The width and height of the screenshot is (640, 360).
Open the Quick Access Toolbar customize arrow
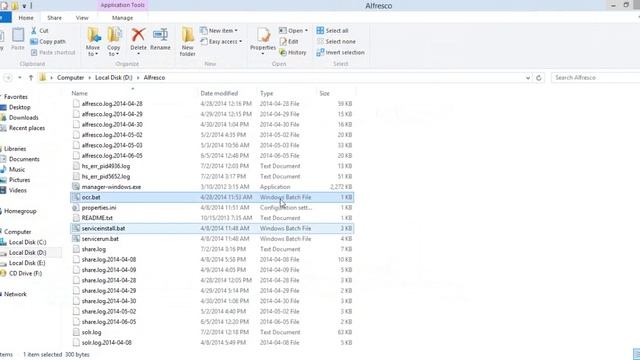tap(24, 6)
